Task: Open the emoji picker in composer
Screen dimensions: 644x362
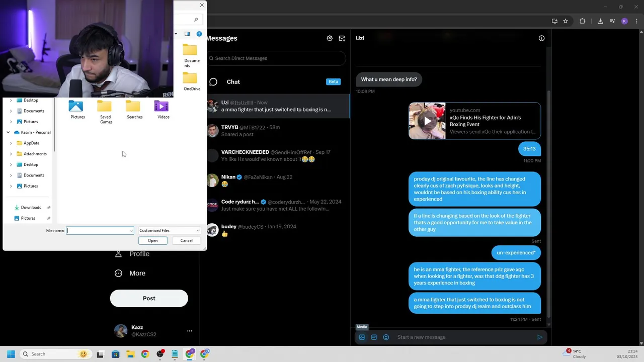Action: tap(386, 337)
